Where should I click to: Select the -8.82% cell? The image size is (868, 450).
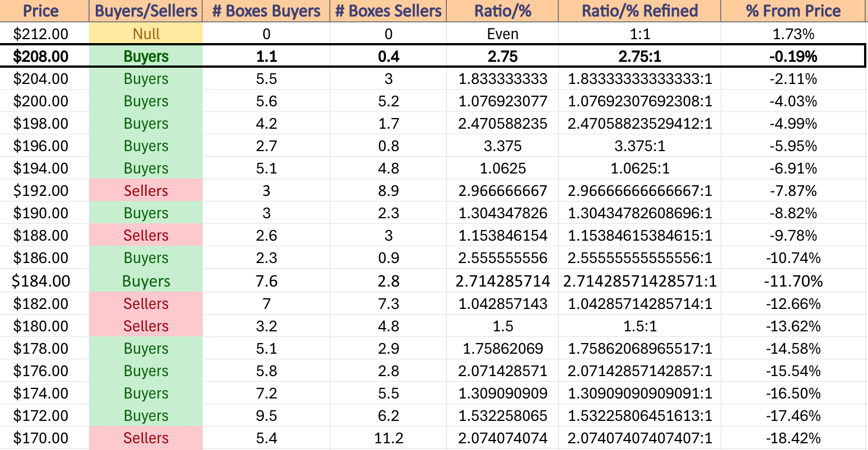(794, 213)
